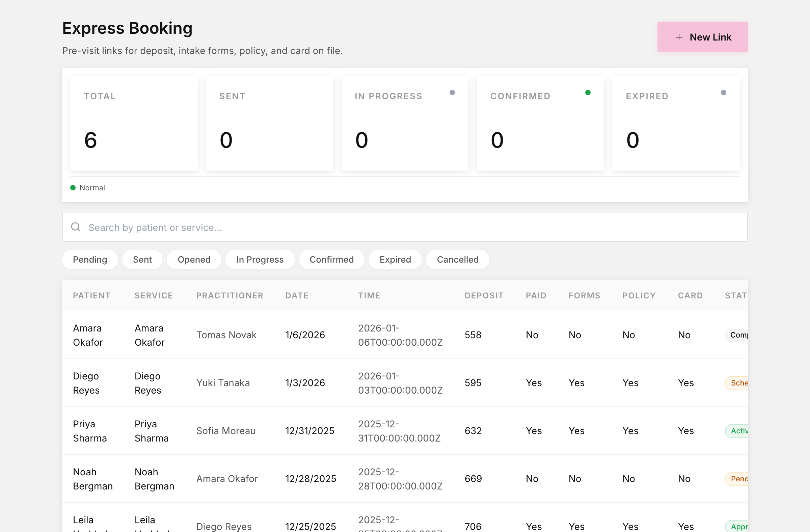810x532 pixels.
Task: Click the green status badge in Priya Sharma row
Action: pos(737,431)
